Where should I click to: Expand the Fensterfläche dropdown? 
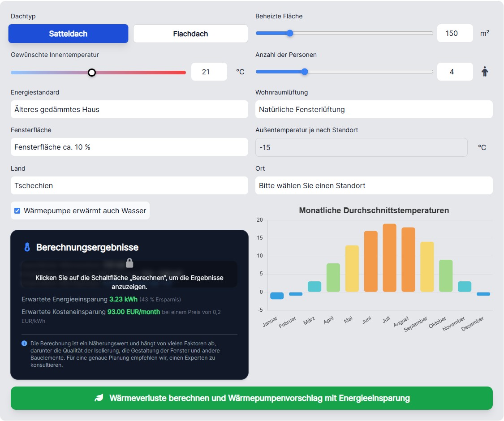coord(129,147)
